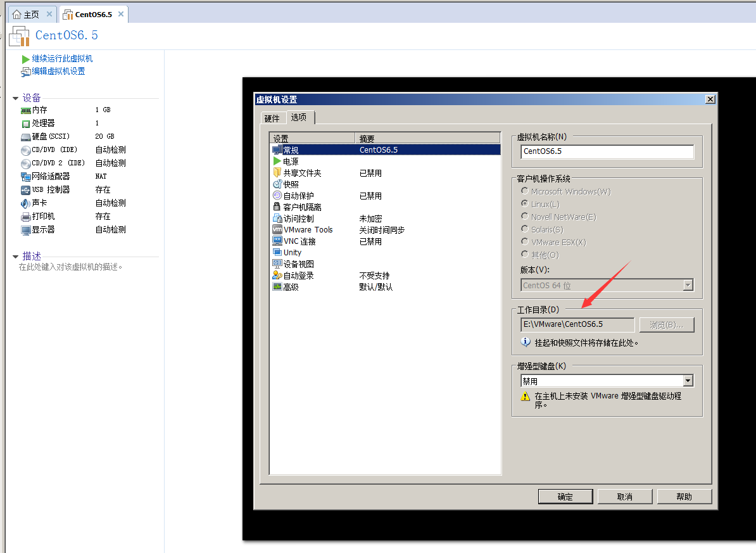
Task: Click the 帮助 button
Action: tap(684, 497)
